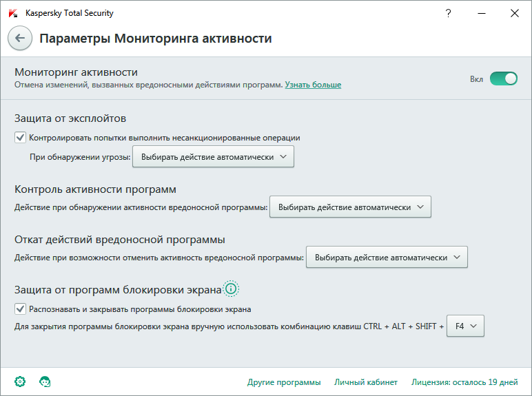Expand the Контроль активности программ action dropdown
The width and height of the screenshot is (532, 396).
pos(350,207)
